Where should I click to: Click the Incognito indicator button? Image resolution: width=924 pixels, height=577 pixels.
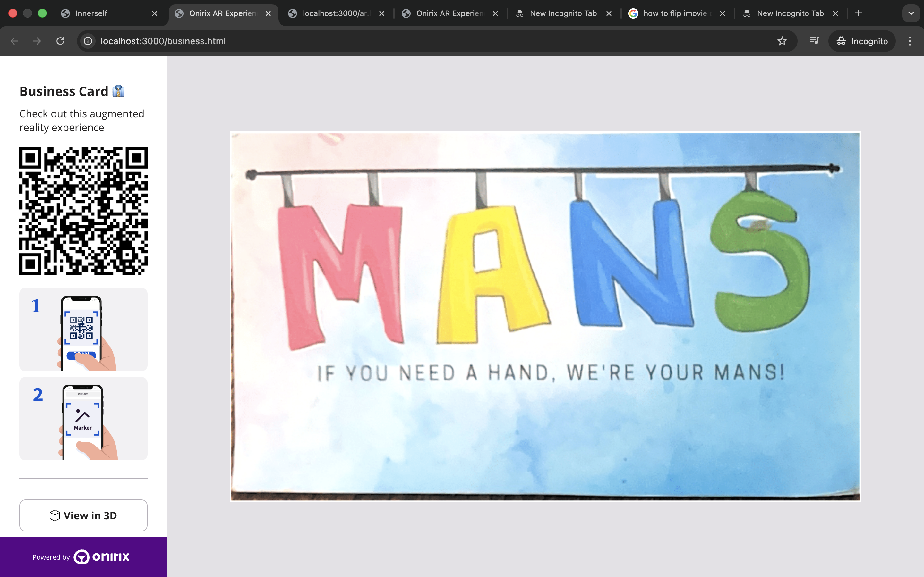(x=862, y=41)
